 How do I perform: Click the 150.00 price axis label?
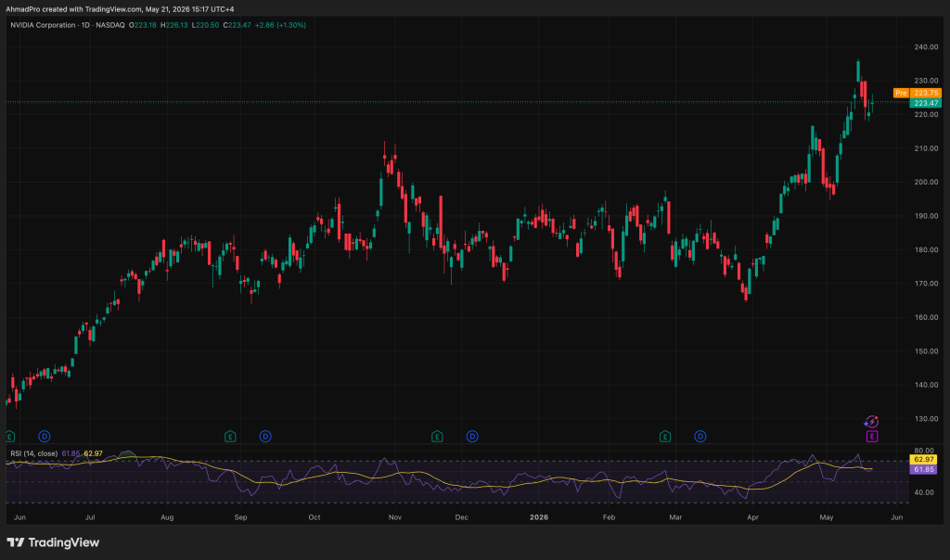pyautogui.click(x=926, y=351)
